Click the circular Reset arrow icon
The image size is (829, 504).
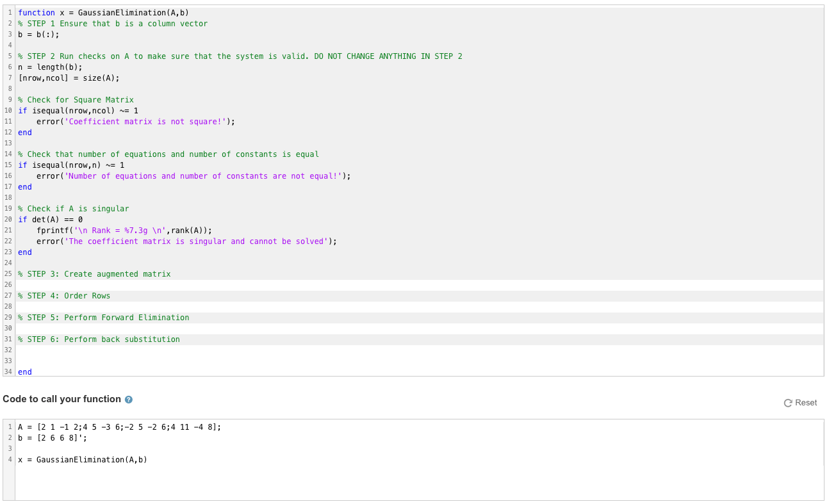[x=788, y=403]
